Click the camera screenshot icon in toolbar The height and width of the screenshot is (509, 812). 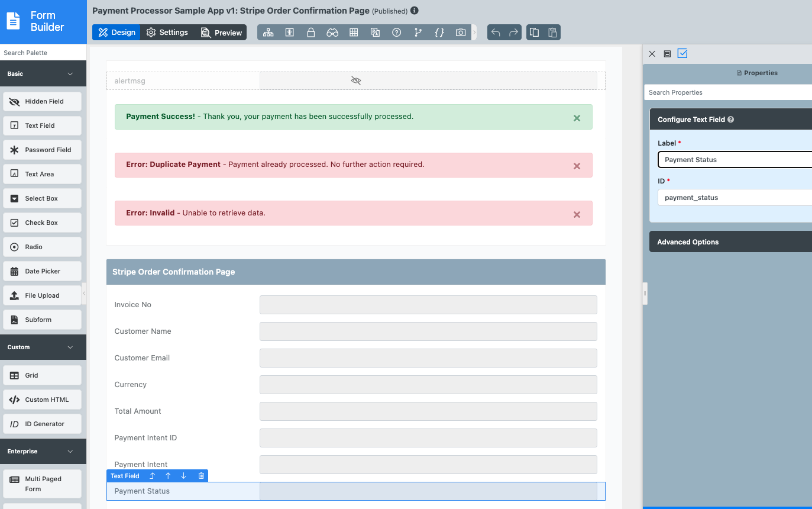click(x=461, y=33)
